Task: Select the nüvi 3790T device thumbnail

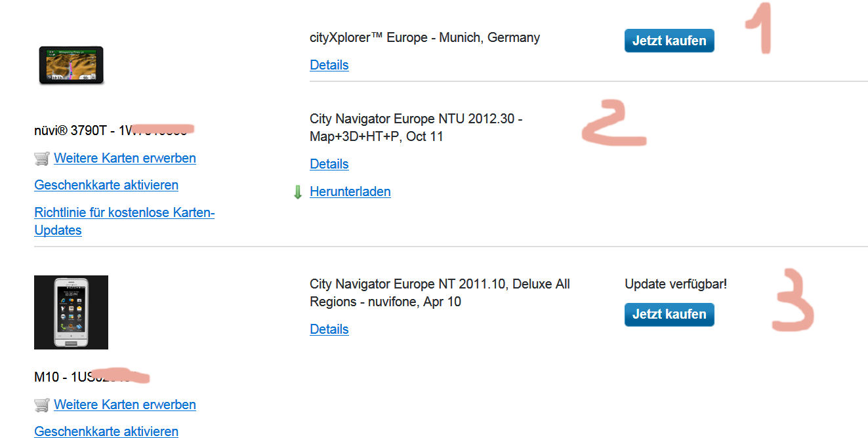Action: pos(71,66)
